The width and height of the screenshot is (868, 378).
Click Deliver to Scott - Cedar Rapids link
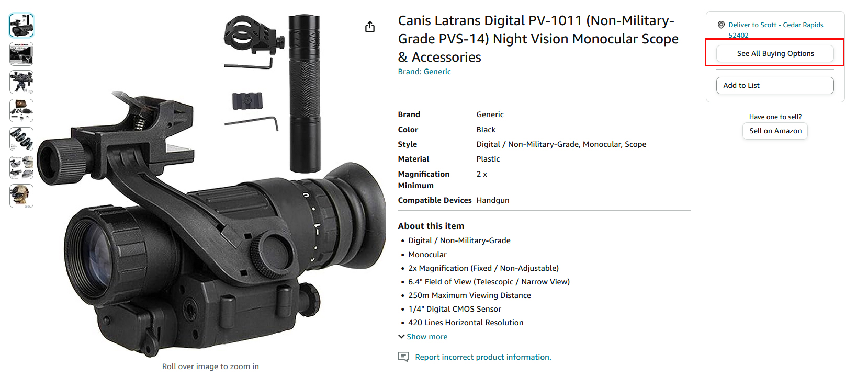776,30
